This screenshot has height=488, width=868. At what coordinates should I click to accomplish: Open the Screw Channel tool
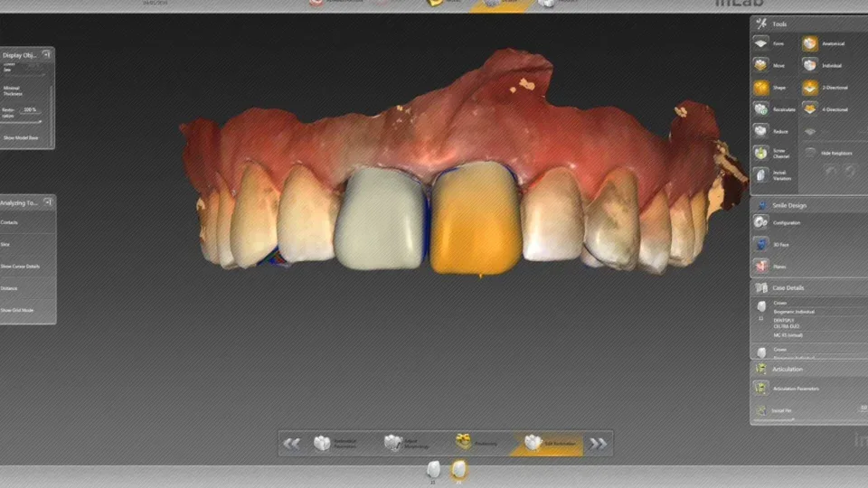(x=760, y=153)
